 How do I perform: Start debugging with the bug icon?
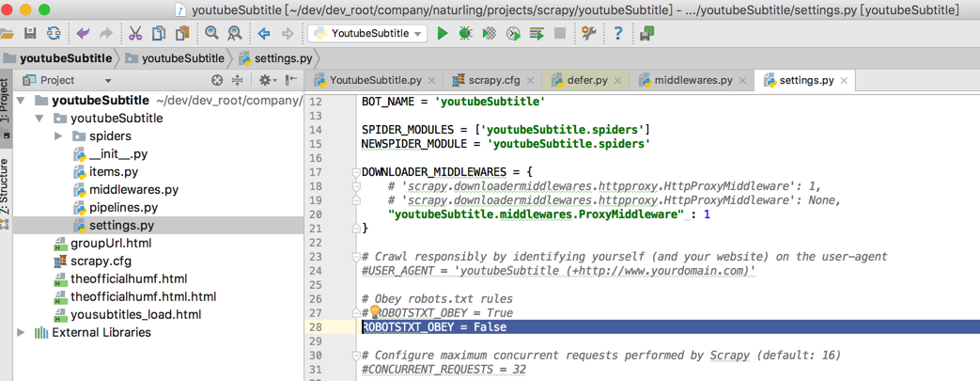click(x=465, y=34)
